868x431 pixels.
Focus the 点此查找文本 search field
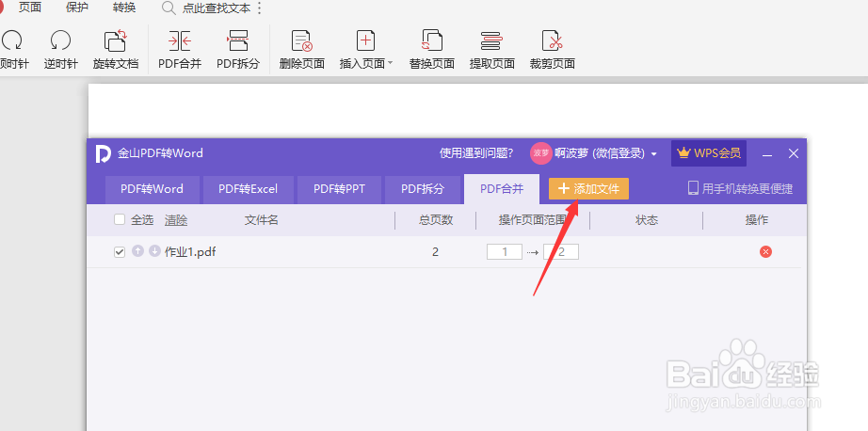tap(217, 8)
